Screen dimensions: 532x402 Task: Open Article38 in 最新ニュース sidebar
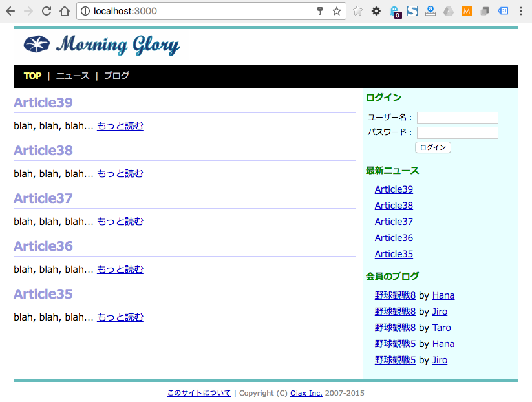pos(394,206)
